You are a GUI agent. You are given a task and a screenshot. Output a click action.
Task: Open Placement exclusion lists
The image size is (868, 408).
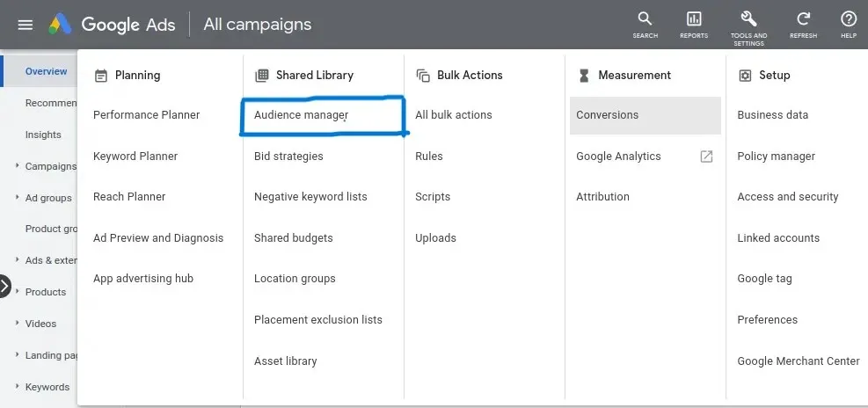coord(317,319)
